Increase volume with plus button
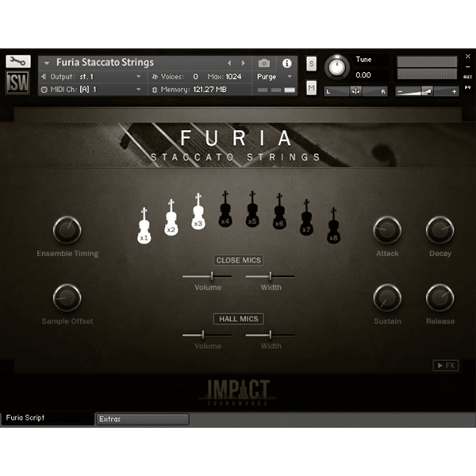 454,91
